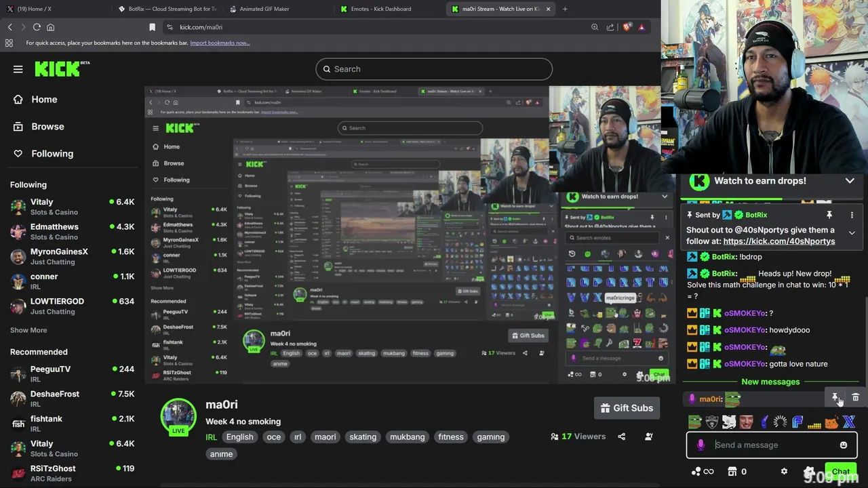This screenshot has width=868, height=488.
Task: Click the 17 Viewers count
Action: [578, 436]
